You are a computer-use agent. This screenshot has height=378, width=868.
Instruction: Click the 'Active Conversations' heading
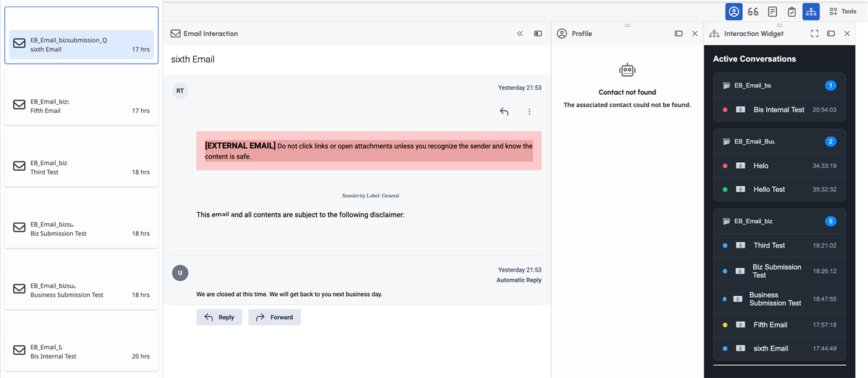pos(754,59)
